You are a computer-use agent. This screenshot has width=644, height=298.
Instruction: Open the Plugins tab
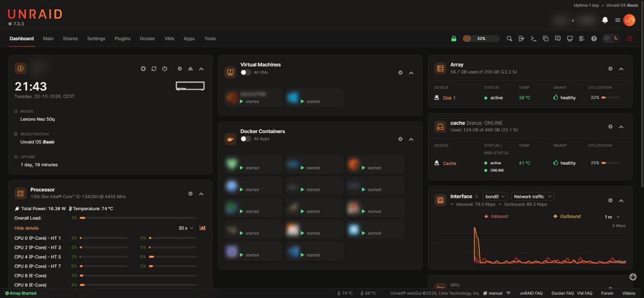pos(122,39)
